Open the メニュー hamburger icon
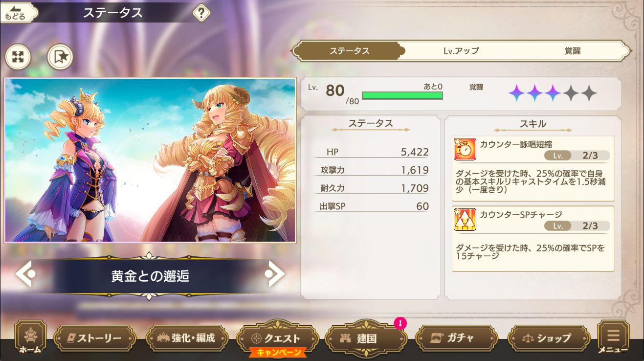This screenshot has width=644, height=361. pos(613,338)
